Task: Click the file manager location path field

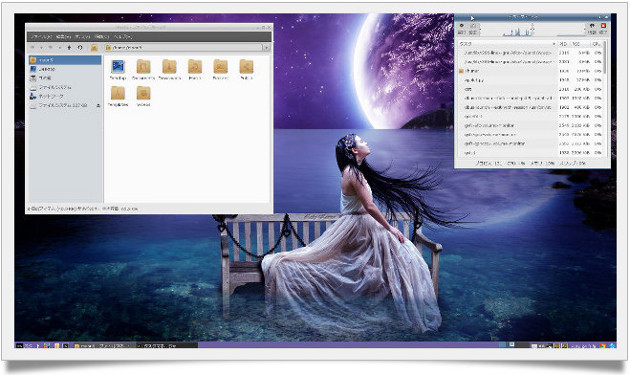Action: 183,47
